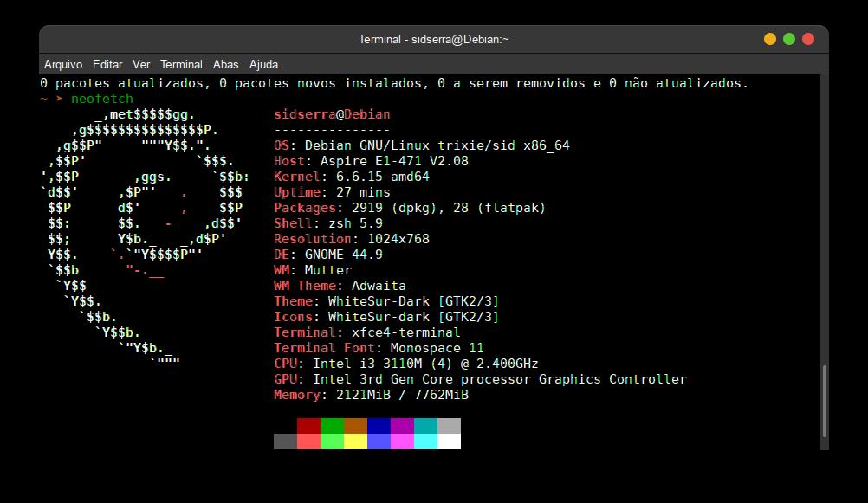Open the Arquivo menu

click(63, 64)
